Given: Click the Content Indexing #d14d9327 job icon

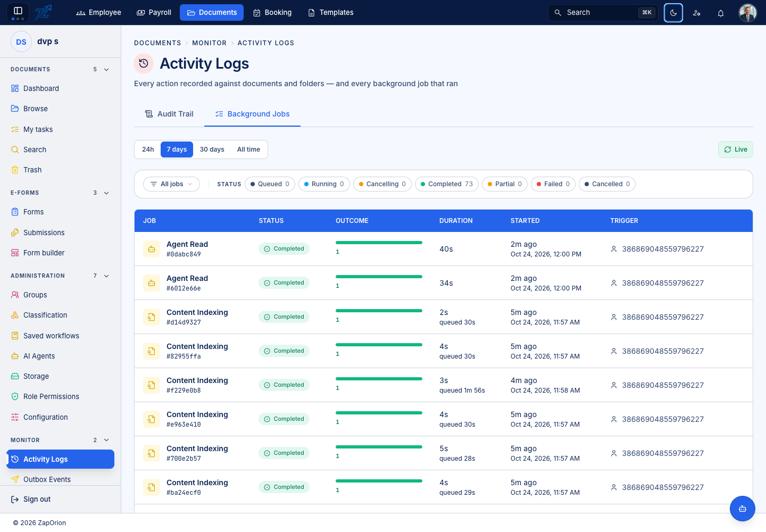Looking at the screenshot, I should (152, 317).
